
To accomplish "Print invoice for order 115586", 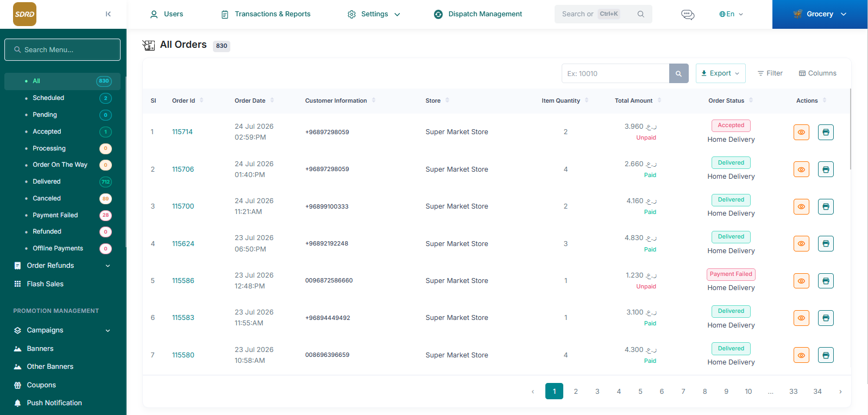I will point(826,281).
